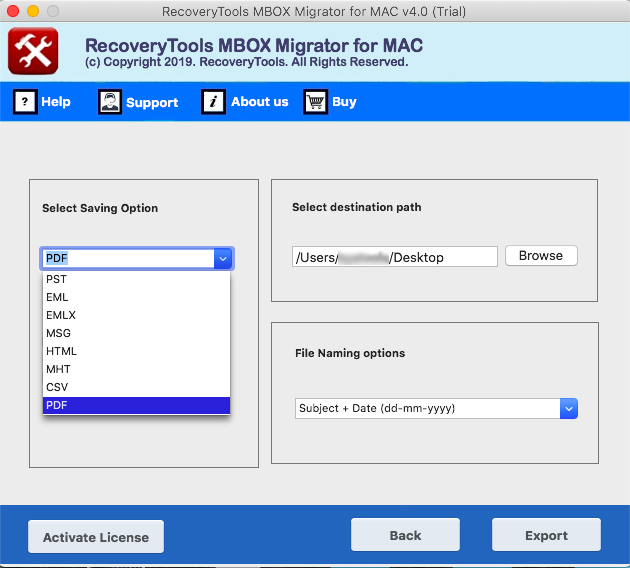Open the Help toolbar label
The height and width of the screenshot is (568, 630).
click(56, 102)
